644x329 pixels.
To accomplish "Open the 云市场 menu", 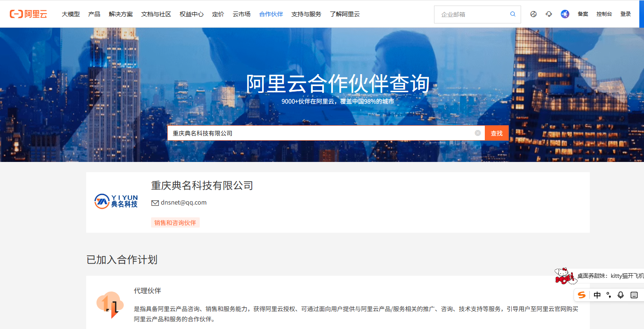I will point(242,14).
